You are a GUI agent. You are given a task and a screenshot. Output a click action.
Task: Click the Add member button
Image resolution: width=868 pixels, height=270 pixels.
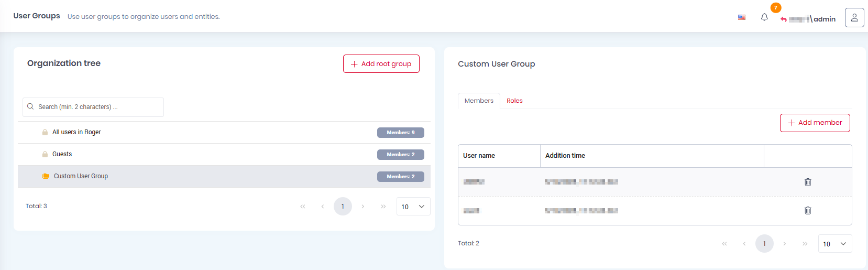[x=815, y=123]
